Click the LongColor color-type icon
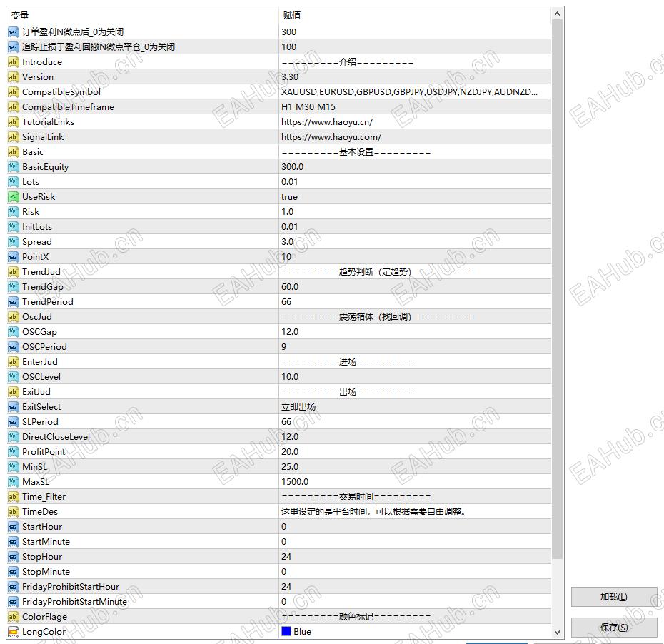The width and height of the screenshot is (664, 644). (13, 632)
